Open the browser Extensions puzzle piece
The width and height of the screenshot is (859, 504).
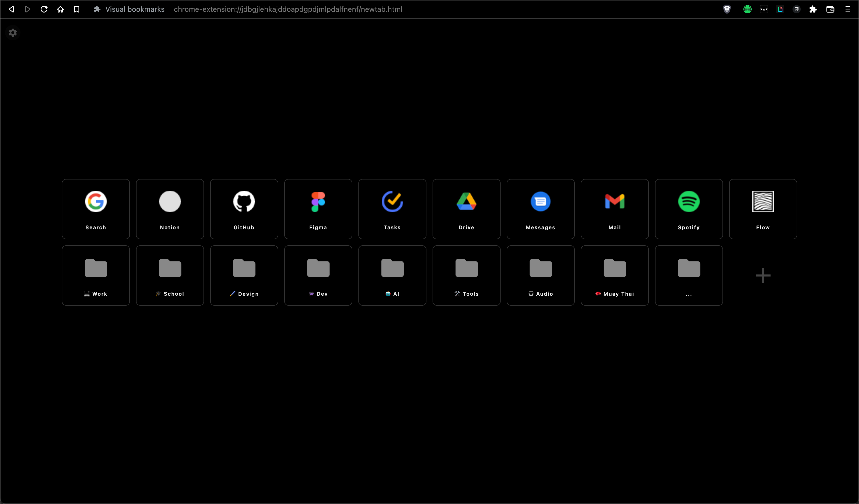813,9
